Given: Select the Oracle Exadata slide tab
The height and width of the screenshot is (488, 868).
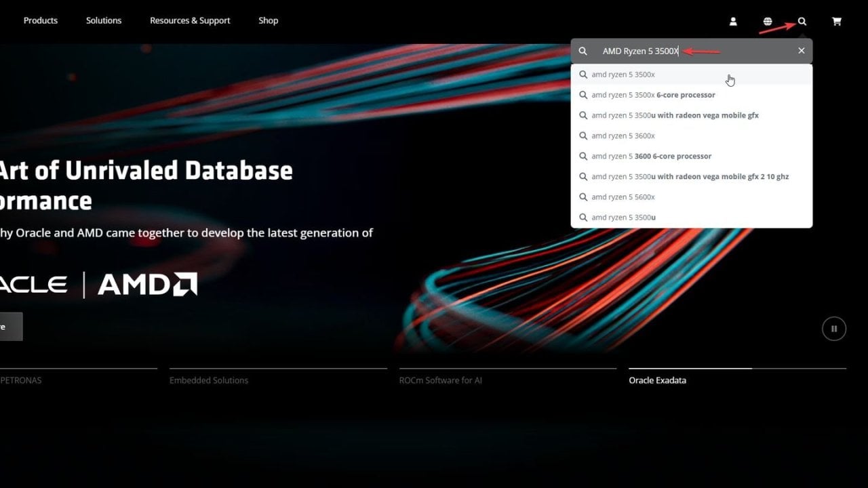Looking at the screenshot, I should 657,380.
